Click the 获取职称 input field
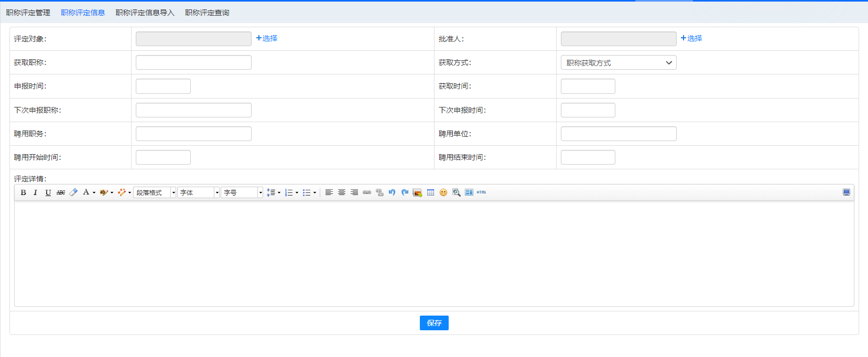 coord(193,62)
